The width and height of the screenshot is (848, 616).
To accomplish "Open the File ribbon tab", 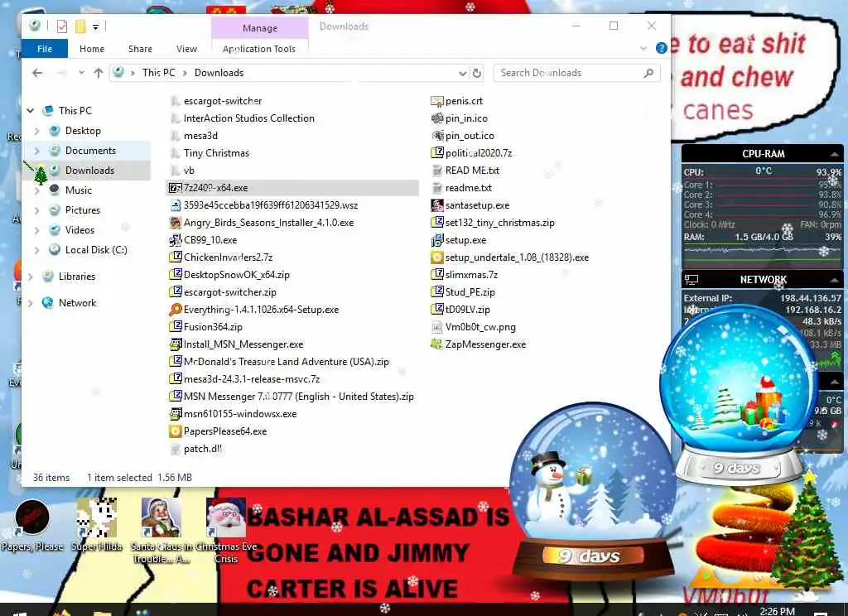I will (45, 49).
